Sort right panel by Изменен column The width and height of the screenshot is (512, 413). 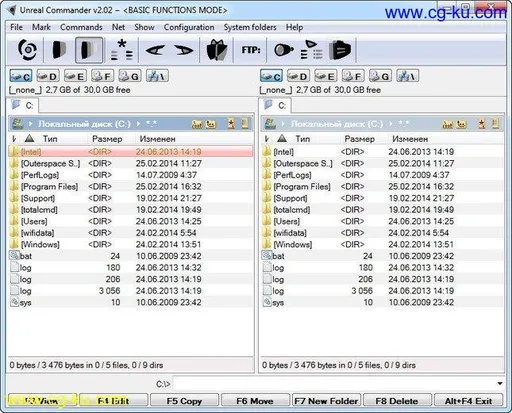(x=410, y=139)
